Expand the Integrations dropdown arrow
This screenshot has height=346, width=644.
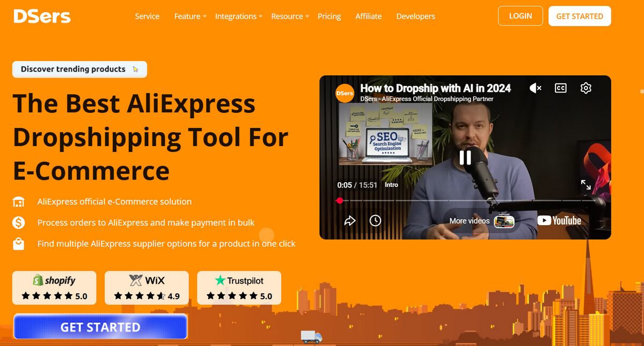(x=261, y=17)
